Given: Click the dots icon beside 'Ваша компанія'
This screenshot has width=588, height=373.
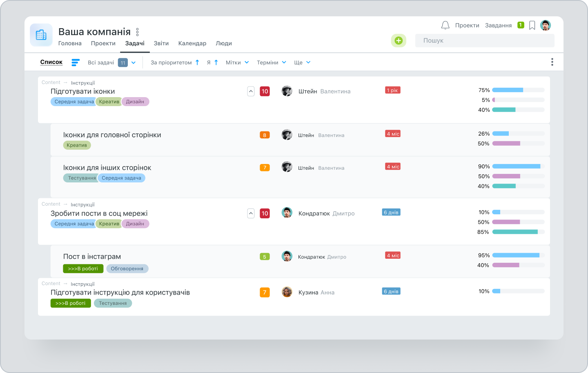Looking at the screenshot, I should 137,31.
